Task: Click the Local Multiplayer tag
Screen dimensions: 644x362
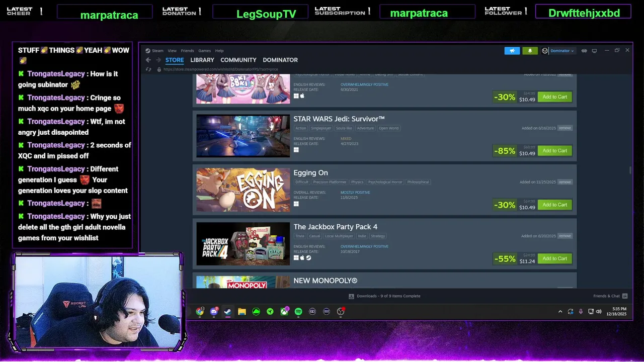Action: pos(339,236)
